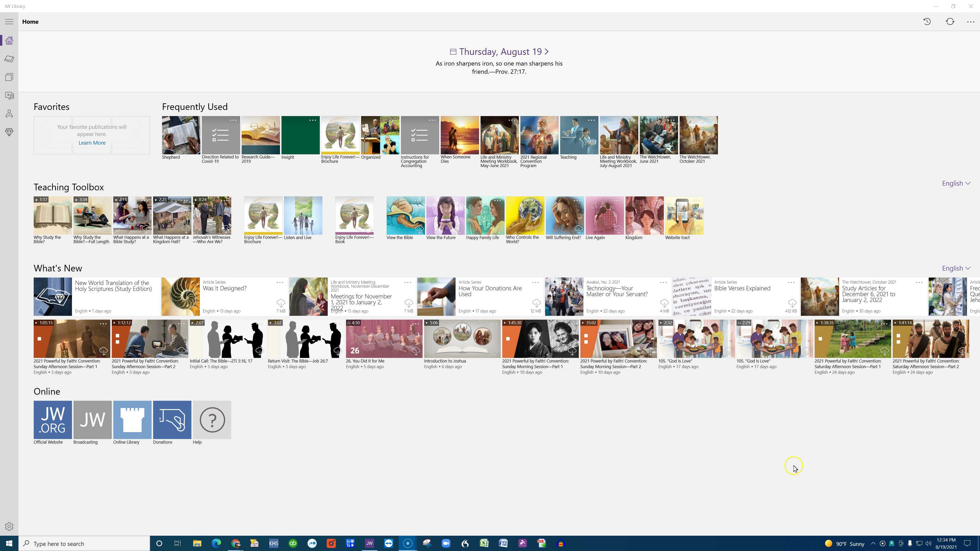This screenshot has height=551, width=980.
Task: Open Settings gear in sidebar
Action: pos(9,526)
